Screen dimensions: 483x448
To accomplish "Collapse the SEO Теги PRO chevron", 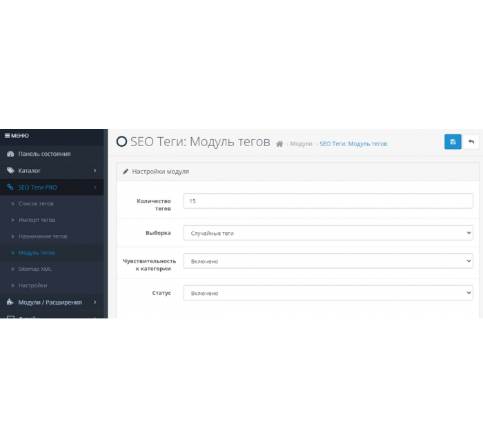I will (x=95, y=187).
